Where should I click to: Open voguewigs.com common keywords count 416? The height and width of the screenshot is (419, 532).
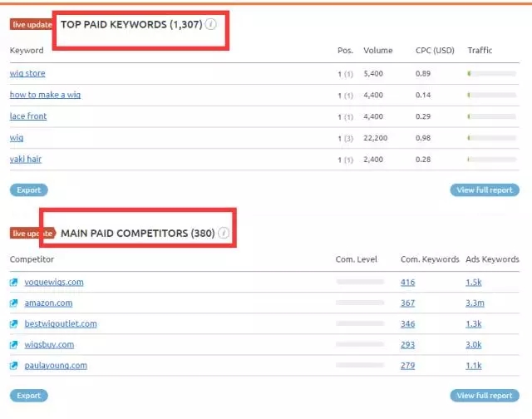pos(407,283)
